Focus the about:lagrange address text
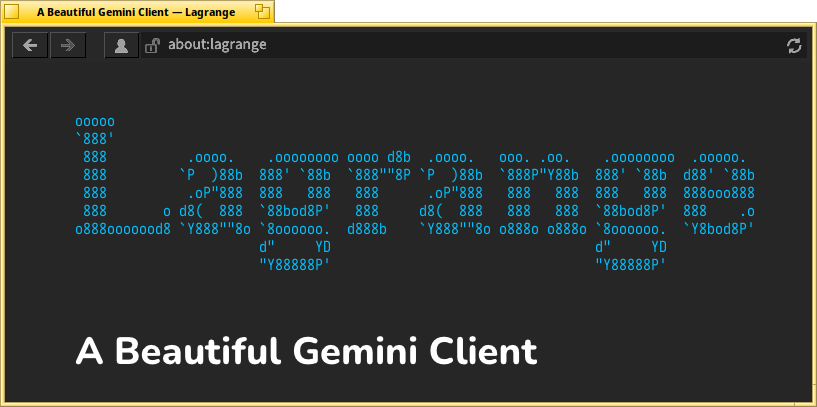The height and width of the screenshot is (407, 817). 217,45
